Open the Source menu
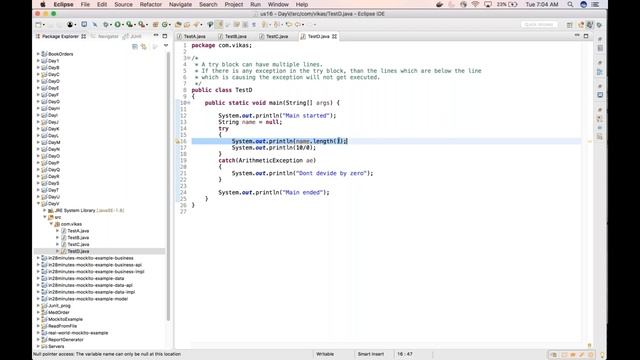 pyautogui.click(x=123, y=4)
